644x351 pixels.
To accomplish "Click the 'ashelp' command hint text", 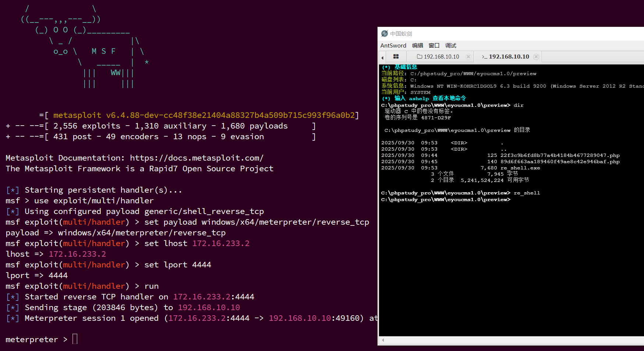I will [x=419, y=98].
